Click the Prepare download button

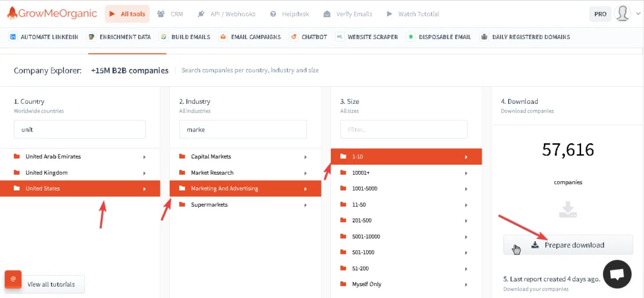tap(568, 245)
